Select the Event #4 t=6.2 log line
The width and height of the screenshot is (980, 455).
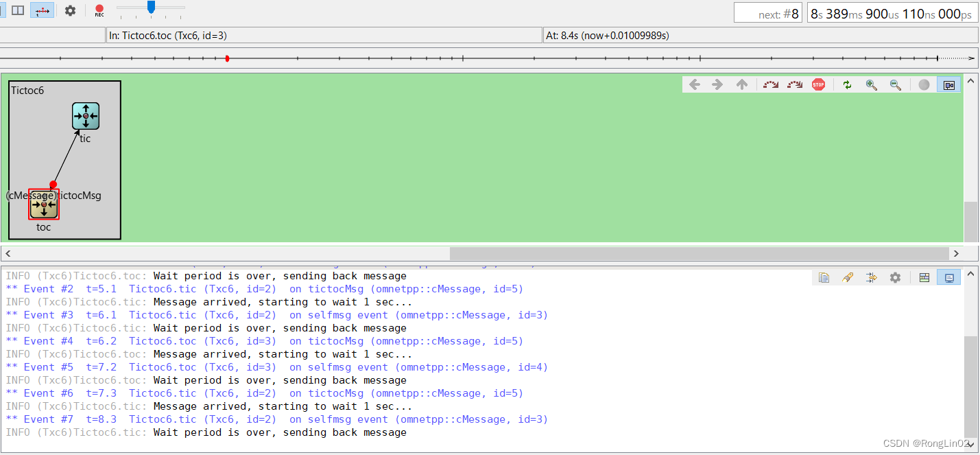[264, 341]
